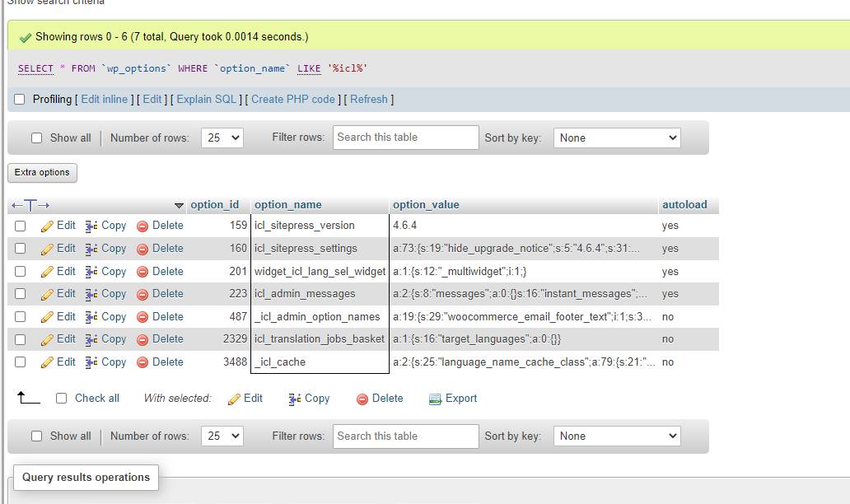This screenshot has height=504, width=850.
Task: Click the Copy icon for icl_translation_jobs_basket row
Action: pos(91,340)
